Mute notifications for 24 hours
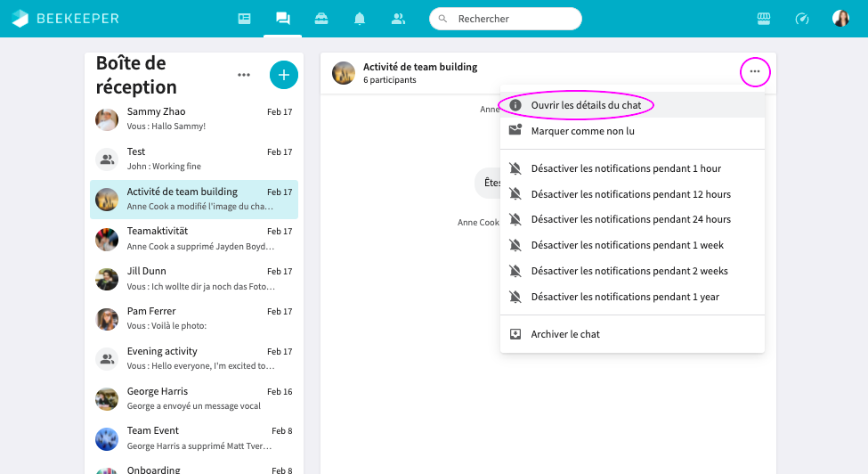 click(x=630, y=219)
